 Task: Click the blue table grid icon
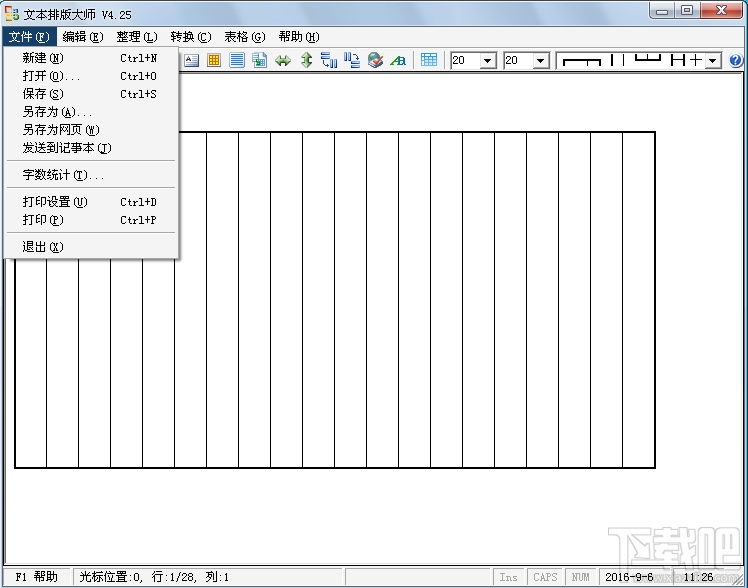[x=429, y=60]
